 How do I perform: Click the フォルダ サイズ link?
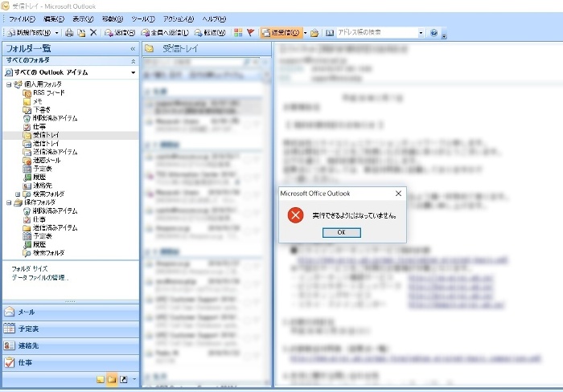tap(30, 268)
